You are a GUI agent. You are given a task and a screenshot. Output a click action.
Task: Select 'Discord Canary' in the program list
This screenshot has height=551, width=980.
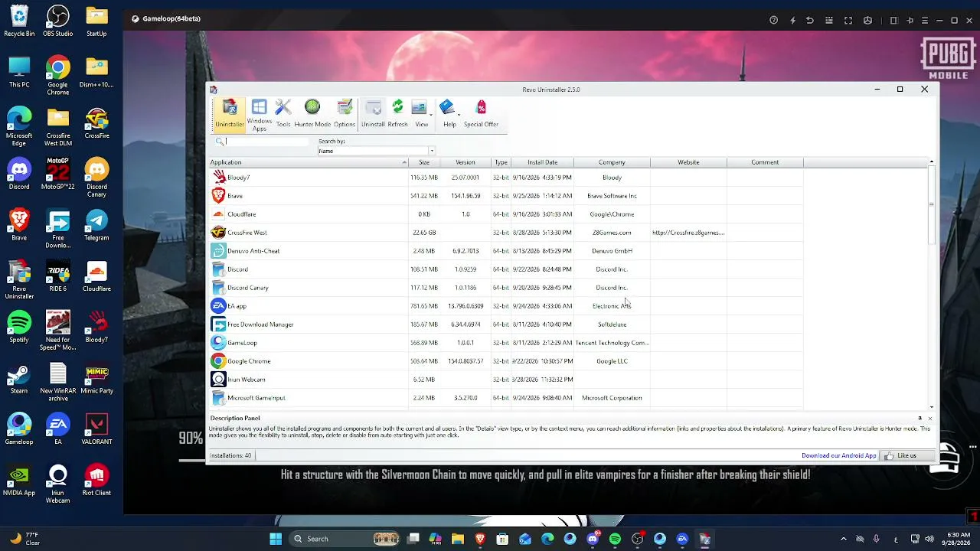click(247, 288)
